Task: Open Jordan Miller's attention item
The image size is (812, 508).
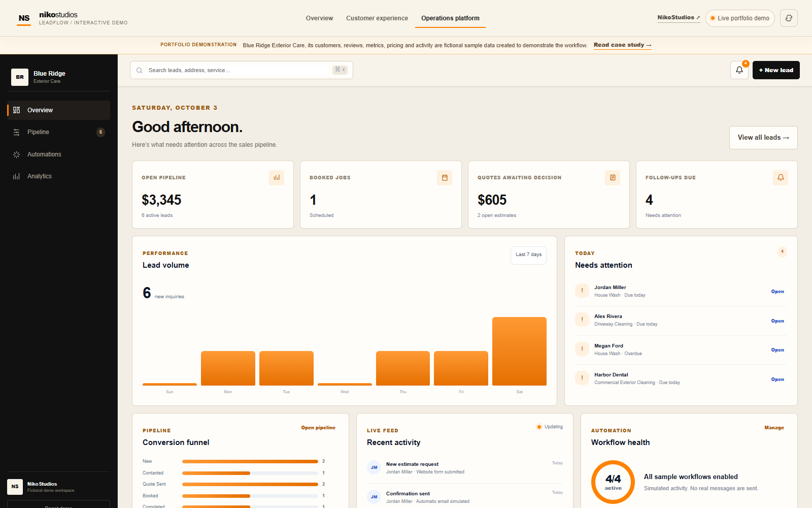Action: [x=777, y=292]
